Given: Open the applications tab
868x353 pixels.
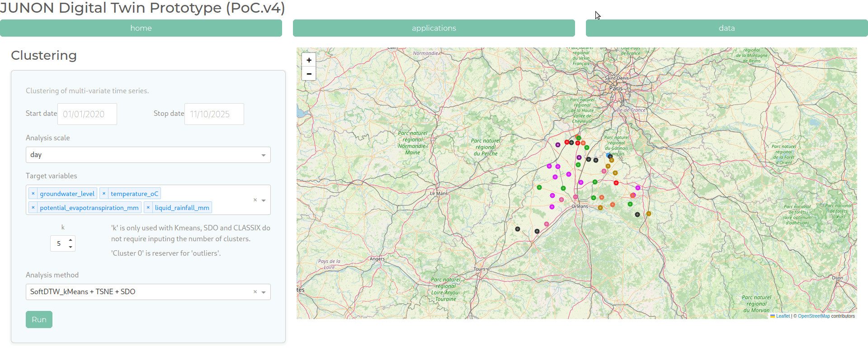Looking at the screenshot, I should pos(434,28).
